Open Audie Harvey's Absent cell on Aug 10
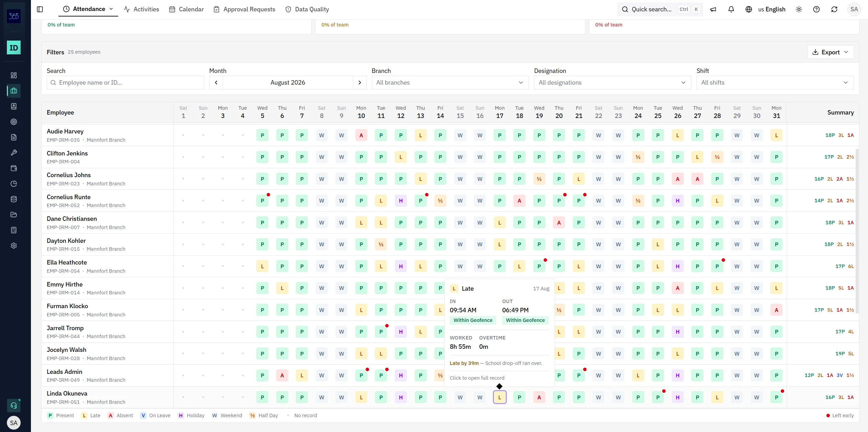The width and height of the screenshot is (868, 432). (x=361, y=135)
